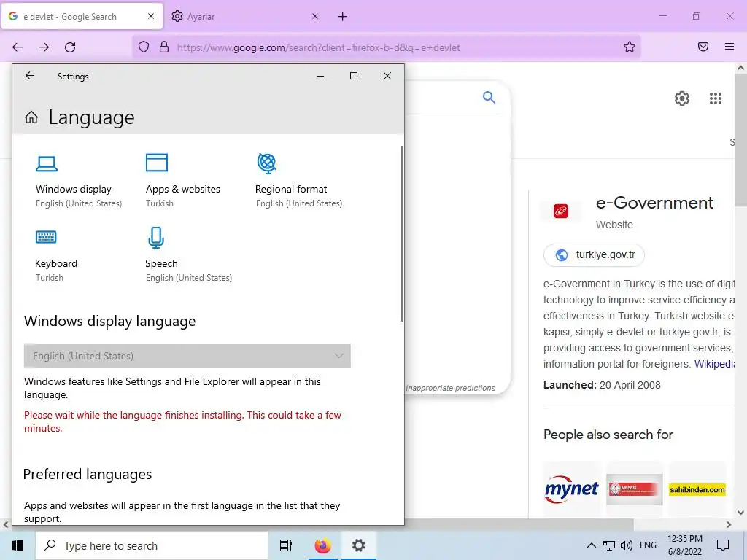Open Windows display language settings tile

click(79, 181)
